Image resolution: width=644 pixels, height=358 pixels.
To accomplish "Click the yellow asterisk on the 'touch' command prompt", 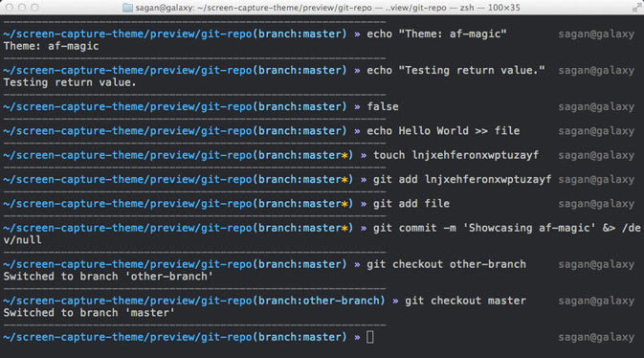I will point(344,155).
